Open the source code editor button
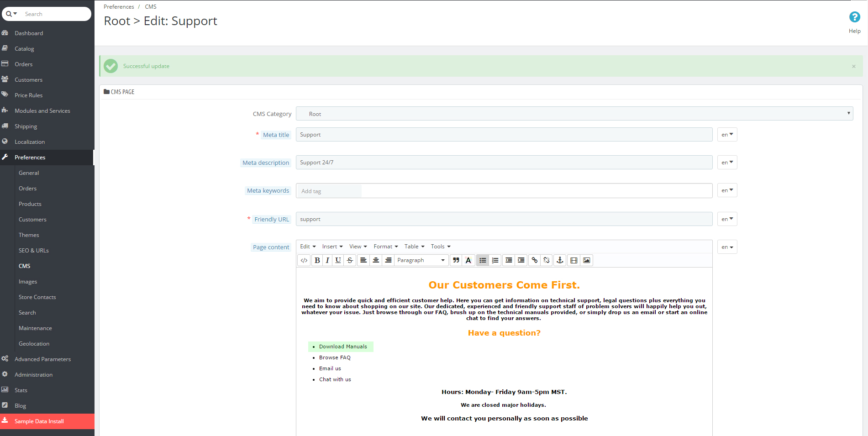Viewport: 868px width, 436px height. coord(304,260)
